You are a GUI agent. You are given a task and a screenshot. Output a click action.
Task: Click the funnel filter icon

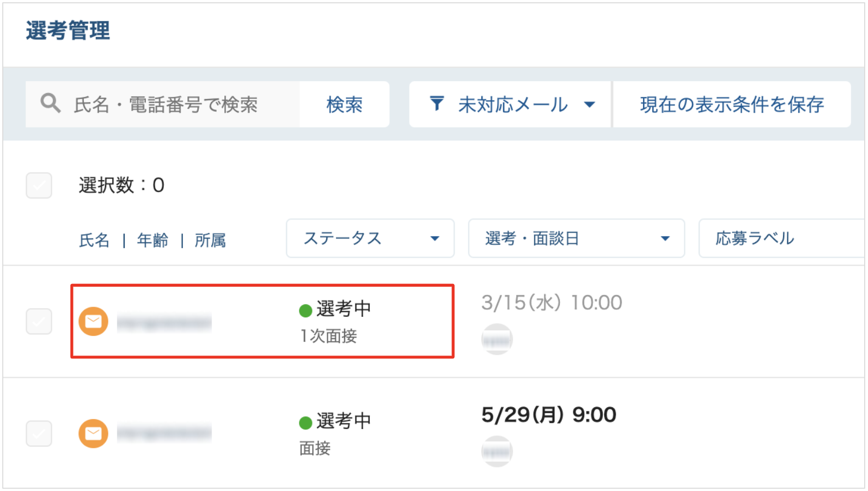point(437,103)
